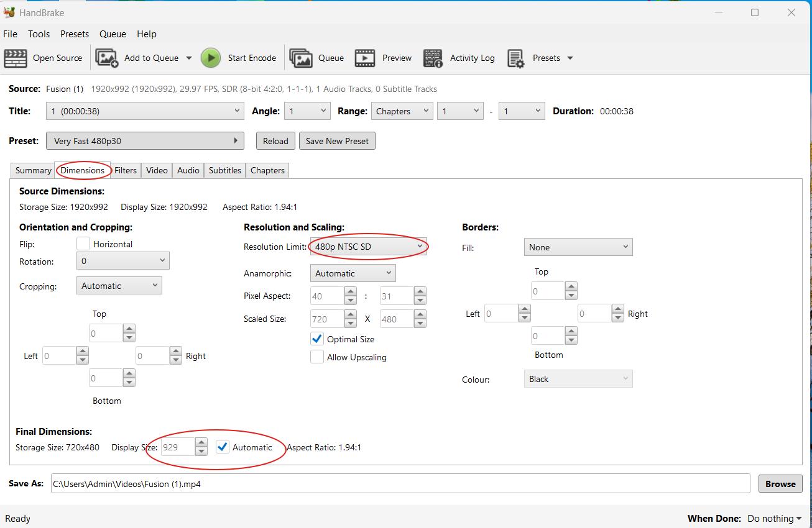The image size is (812, 528).
Task: Switch to the Filters tab
Action: click(x=126, y=170)
